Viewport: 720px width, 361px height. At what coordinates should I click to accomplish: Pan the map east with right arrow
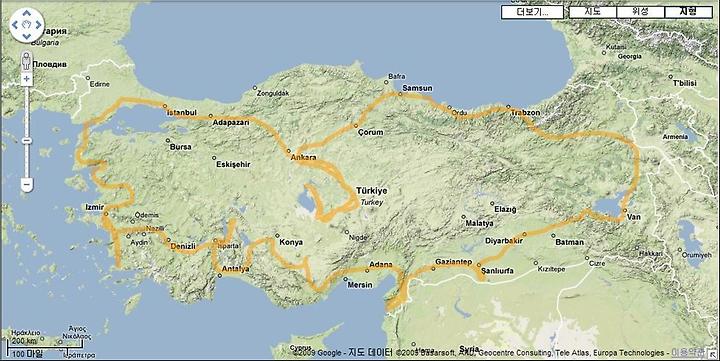[38, 25]
